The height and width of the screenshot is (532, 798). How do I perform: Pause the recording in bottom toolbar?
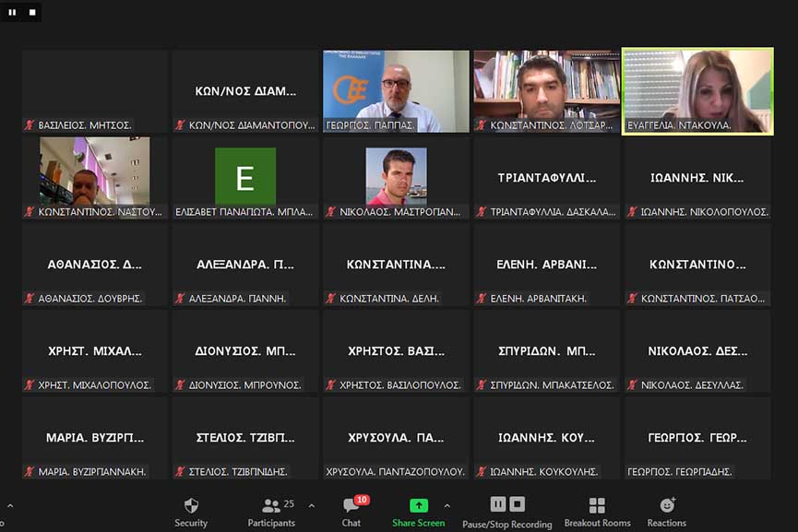pyautogui.click(x=498, y=504)
